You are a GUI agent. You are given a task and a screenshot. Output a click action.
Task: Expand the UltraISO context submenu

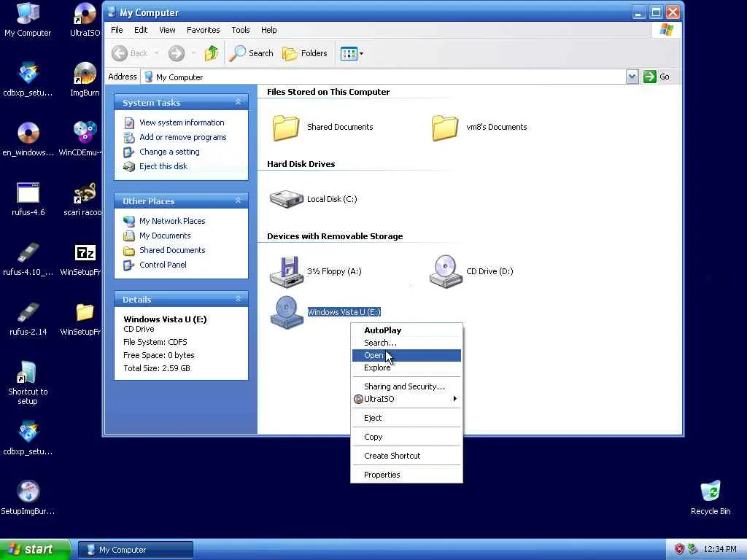pos(406,399)
